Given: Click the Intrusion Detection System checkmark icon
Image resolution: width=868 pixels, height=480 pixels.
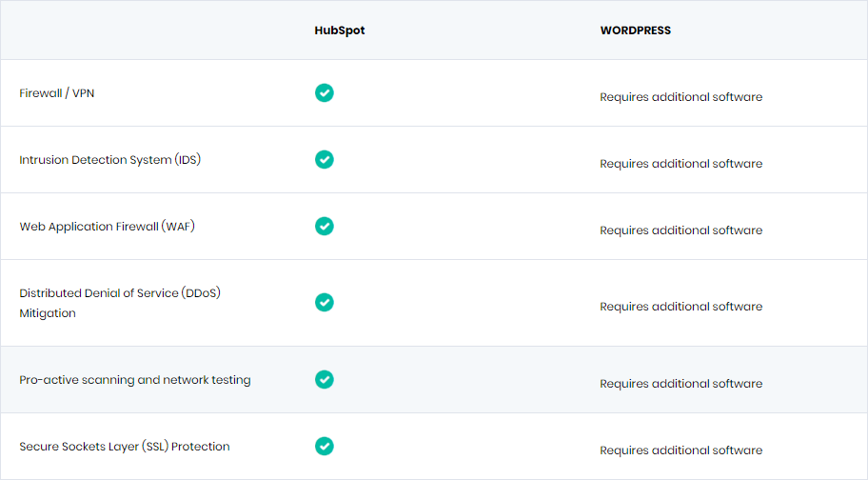Looking at the screenshot, I should pyautogui.click(x=325, y=159).
